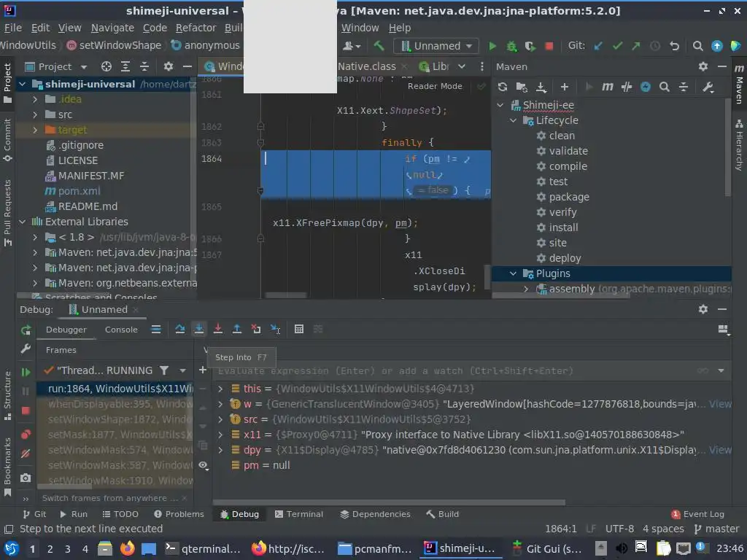This screenshot has height=560, width=747.
Task: Execute Maven goal with the m icon
Action: (607, 87)
